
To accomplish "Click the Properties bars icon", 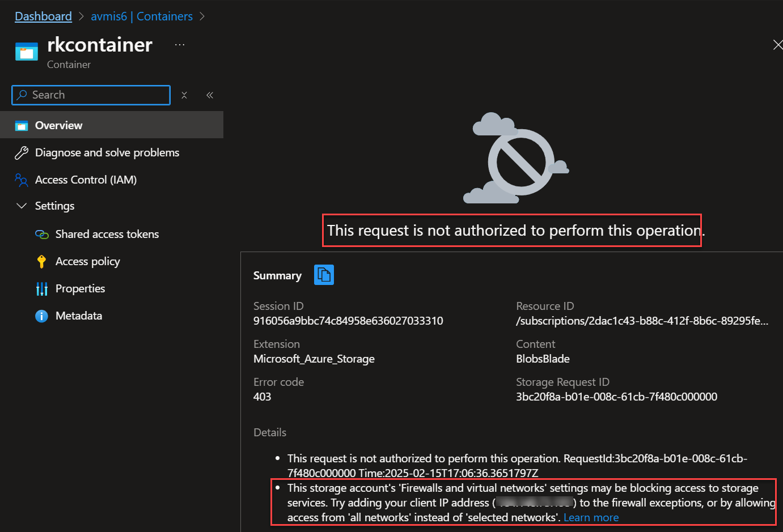I will 42,289.
